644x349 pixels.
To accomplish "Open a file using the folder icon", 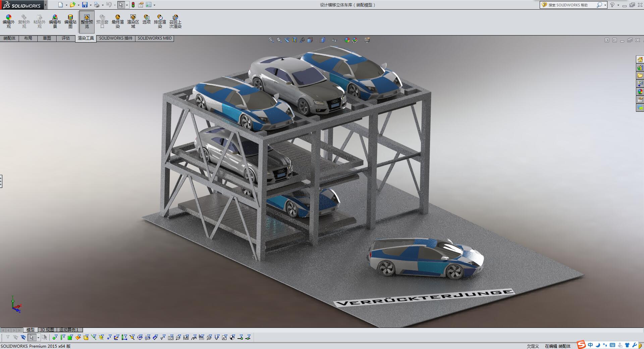I will tap(72, 5).
